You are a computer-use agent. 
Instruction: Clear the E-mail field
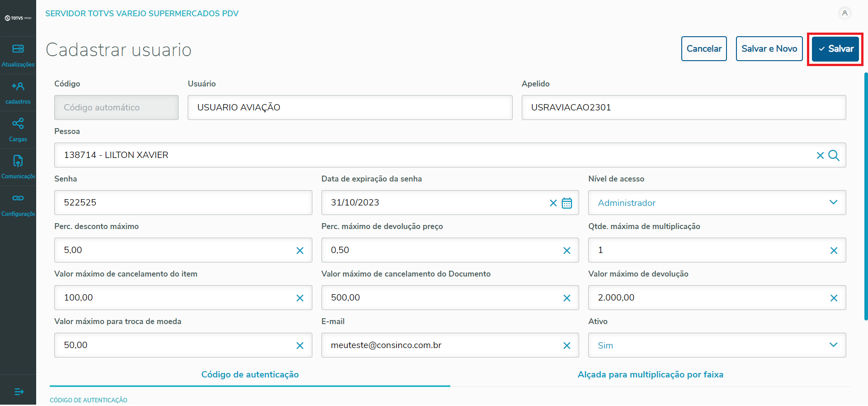point(567,345)
